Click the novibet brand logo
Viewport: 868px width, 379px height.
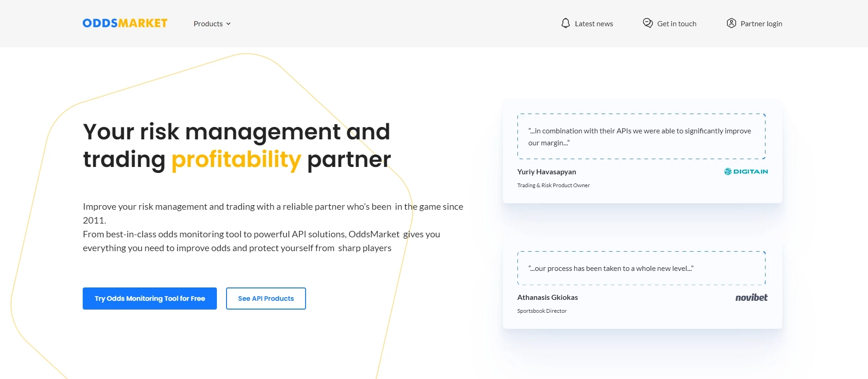coord(751,298)
